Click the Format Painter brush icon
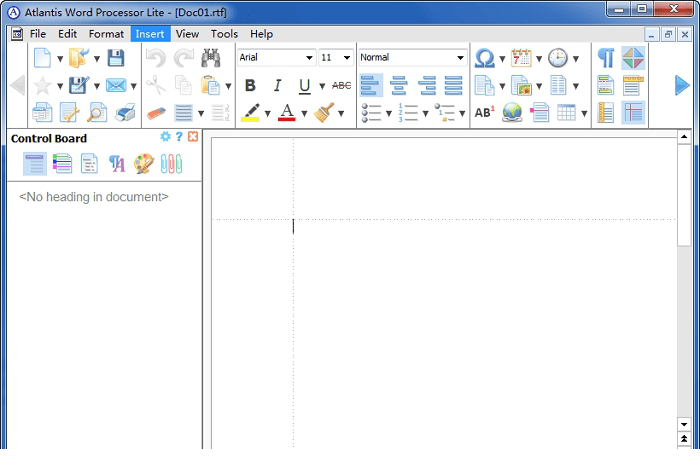 click(x=324, y=112)
